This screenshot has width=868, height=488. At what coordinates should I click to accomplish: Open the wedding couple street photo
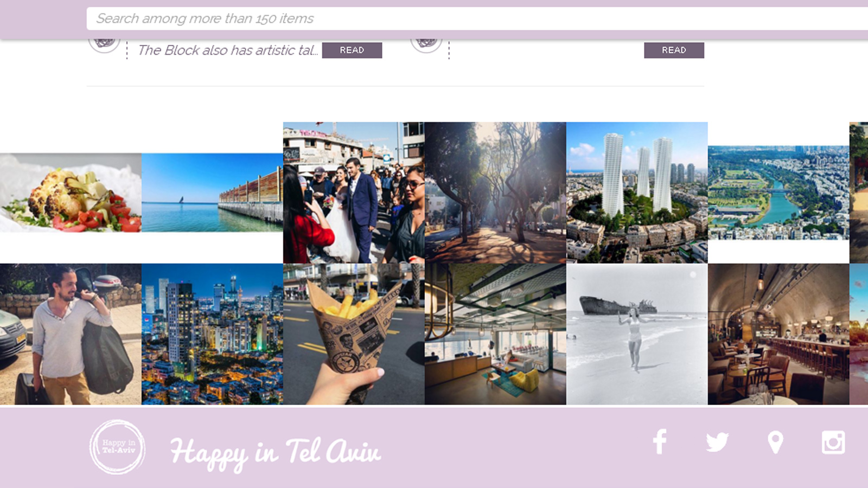point(354,192)
